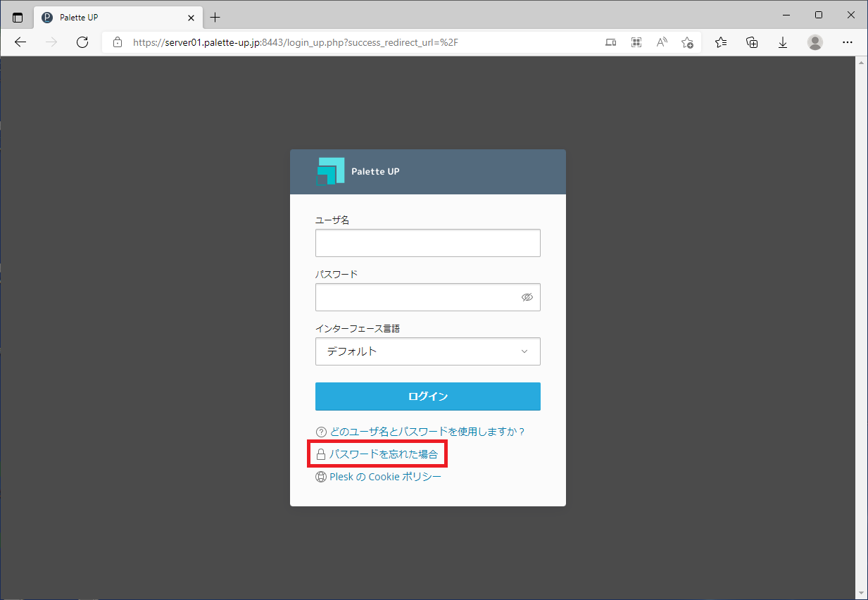The width and height of the screenshot is (868, 600).
Task: Click the globe icon beside Cookie policy
Action: coord(321,477)
